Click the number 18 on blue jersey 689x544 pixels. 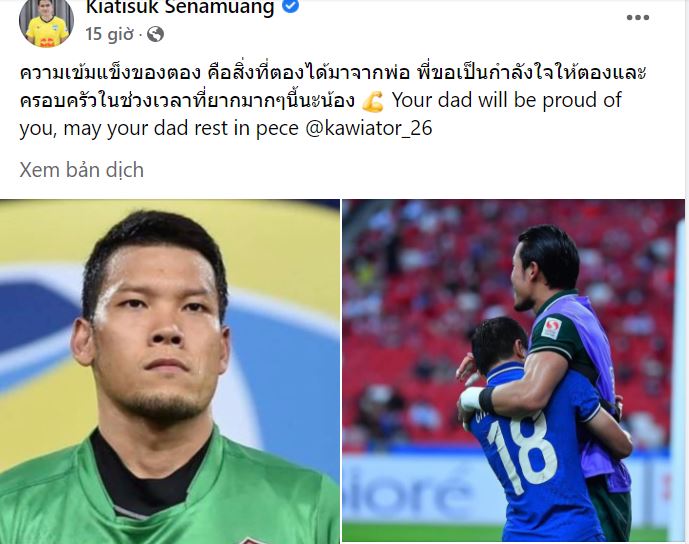click(522, 450)
